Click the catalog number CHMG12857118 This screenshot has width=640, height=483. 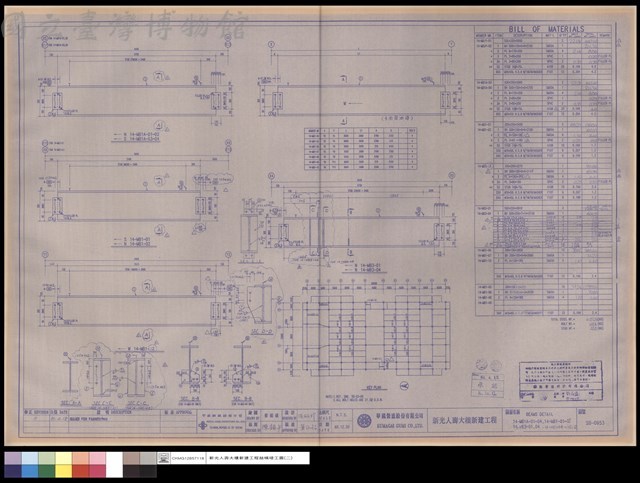tap(188, 459)
